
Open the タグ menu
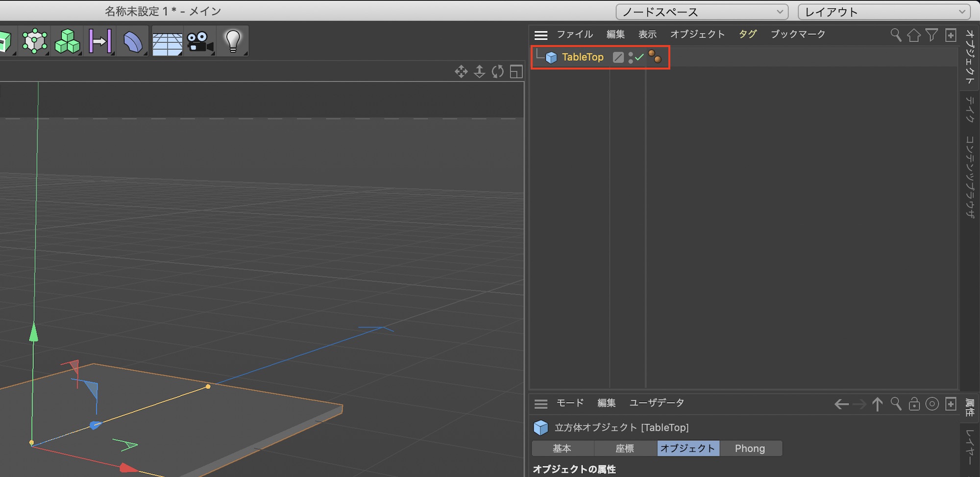pos(747,34)
